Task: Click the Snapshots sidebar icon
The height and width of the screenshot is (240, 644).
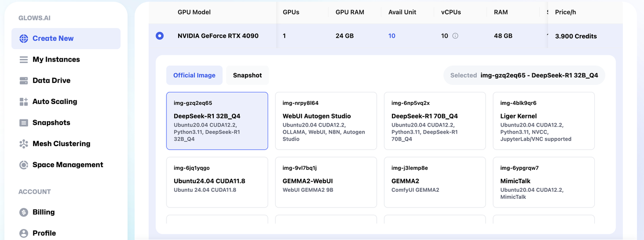Action: click(x=24, y=123)
